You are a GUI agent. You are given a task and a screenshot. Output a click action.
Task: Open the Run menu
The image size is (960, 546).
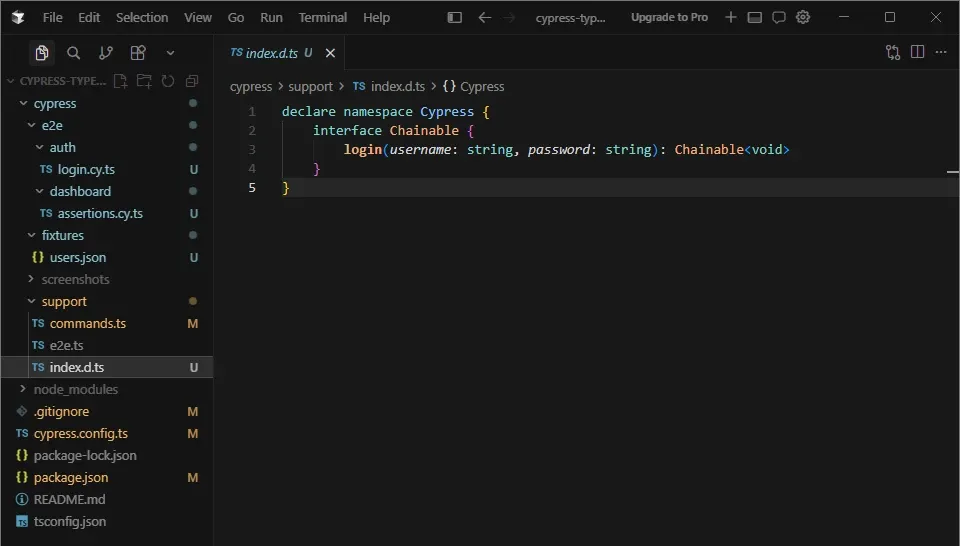coord(271,18)
